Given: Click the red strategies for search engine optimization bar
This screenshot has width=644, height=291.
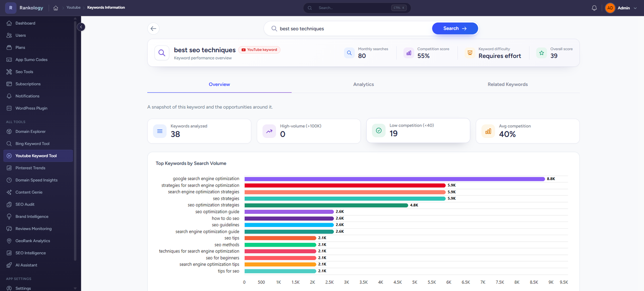Looking at the screenshot, I should 345,185.
